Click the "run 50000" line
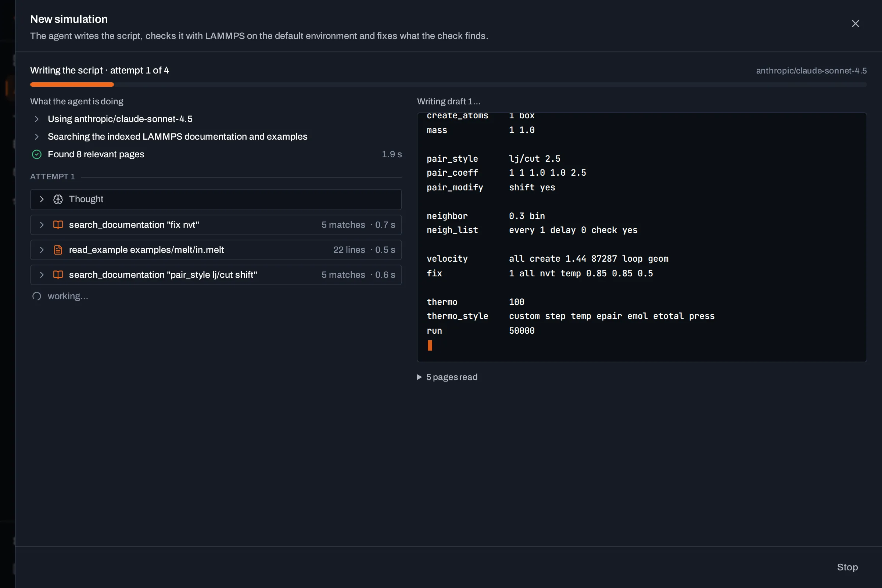This screenshot has width=882, height=588. [x=480, y=331]
